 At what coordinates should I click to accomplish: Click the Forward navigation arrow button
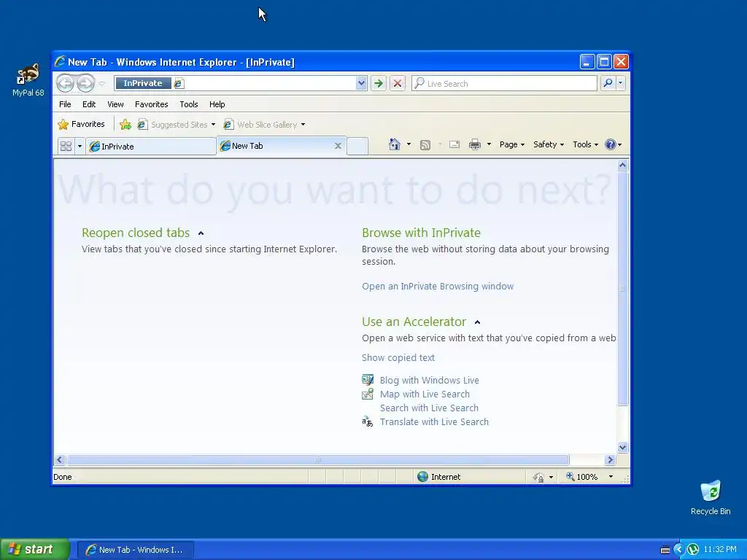[x=86, y=83]
